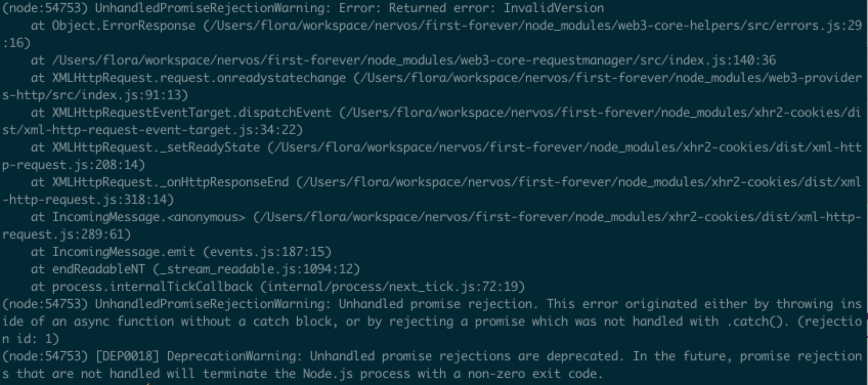The image size is (868, 385).
Task: Click the '[DEP0018]' deprecation code
Action: (x=127, y=356)
